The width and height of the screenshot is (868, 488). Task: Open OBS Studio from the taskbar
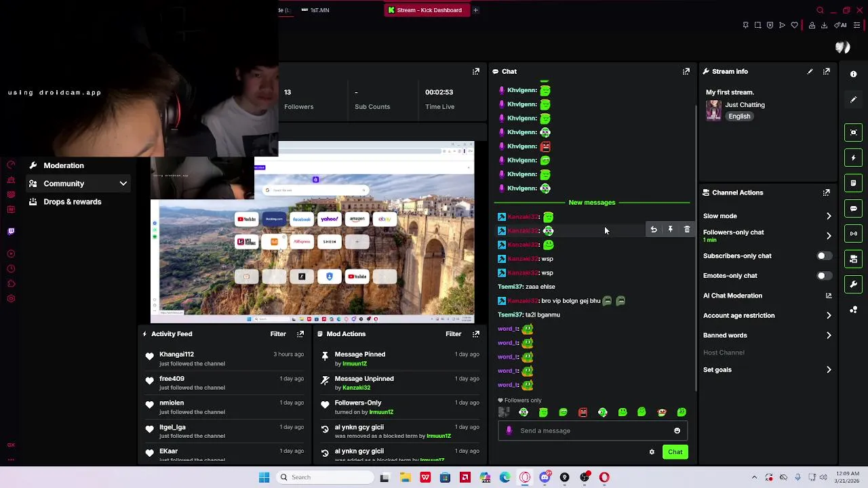(585, 477)
